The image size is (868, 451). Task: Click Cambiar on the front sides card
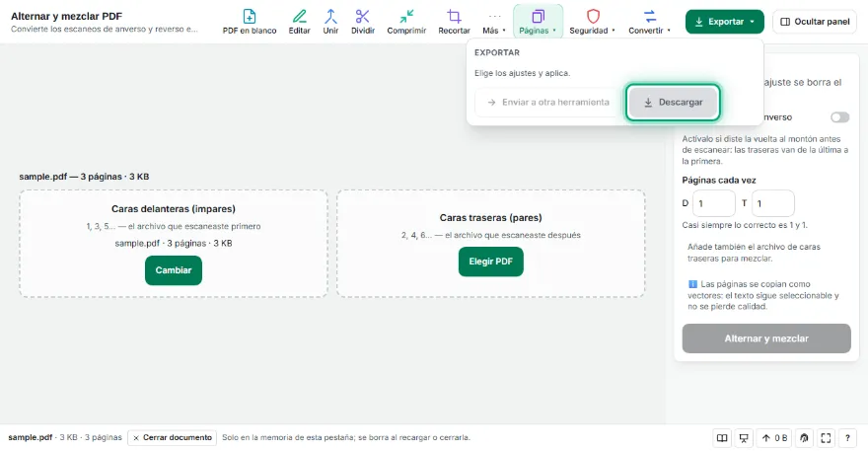tap(174, 270)
